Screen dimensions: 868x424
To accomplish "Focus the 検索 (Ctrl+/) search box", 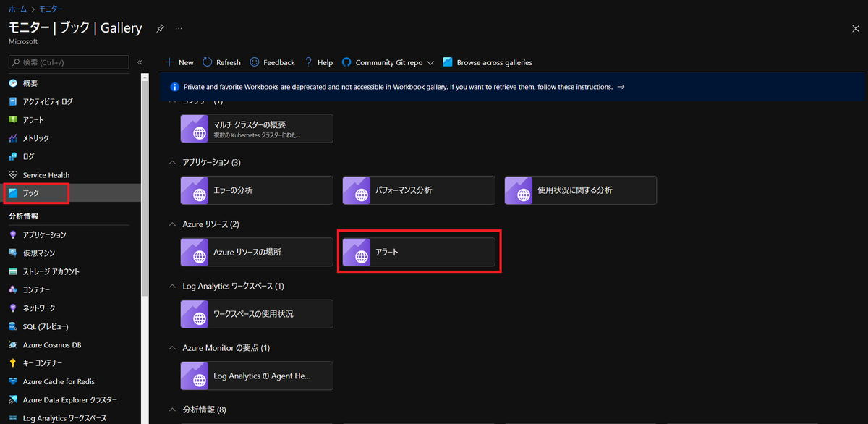I will point(68,62).
